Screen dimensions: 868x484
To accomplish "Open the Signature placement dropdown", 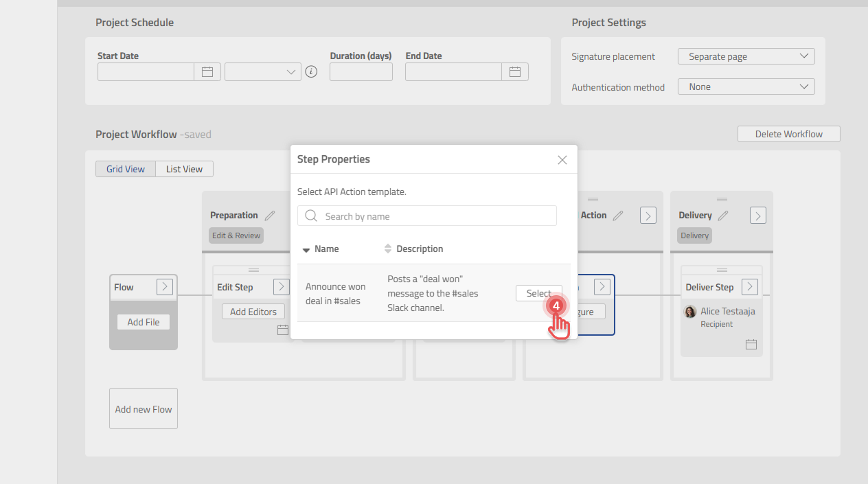I will click(746, 56).
